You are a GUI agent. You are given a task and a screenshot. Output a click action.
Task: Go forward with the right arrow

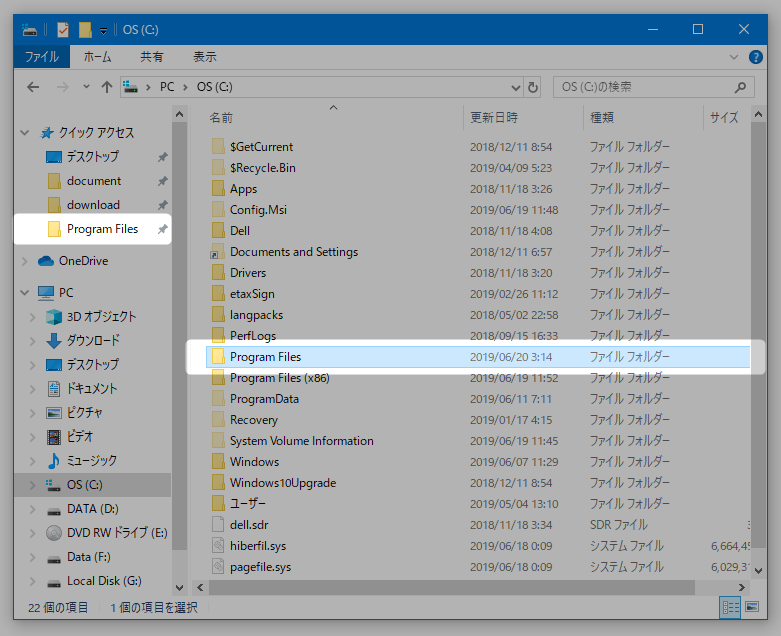click(63, 87)
